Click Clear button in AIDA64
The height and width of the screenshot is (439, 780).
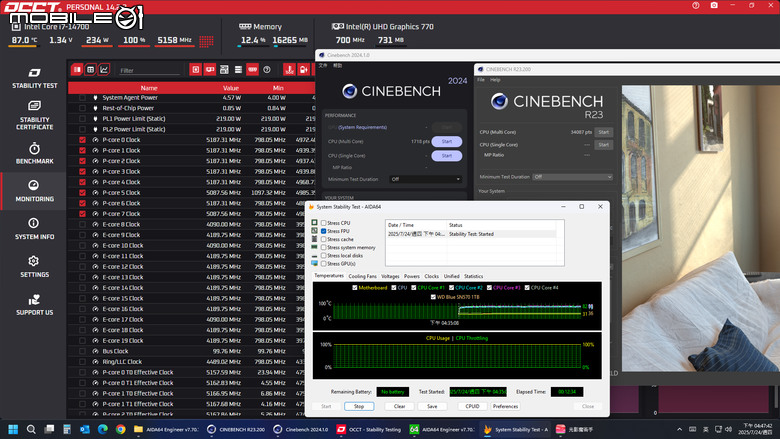[x=399, y=406]
